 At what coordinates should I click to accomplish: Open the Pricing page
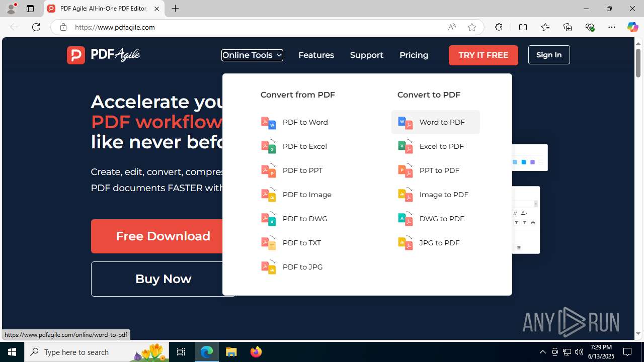click(x=414, y=55)
